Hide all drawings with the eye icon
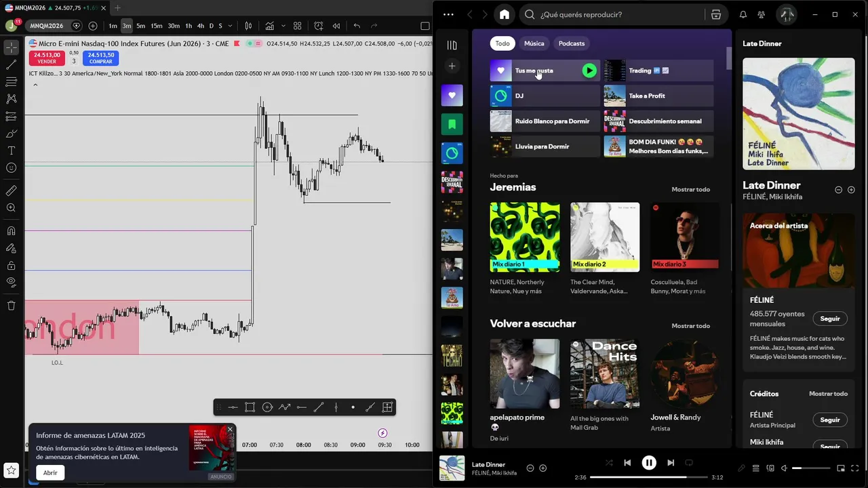The height and width of the screenshot is (488, 868). 11,282
